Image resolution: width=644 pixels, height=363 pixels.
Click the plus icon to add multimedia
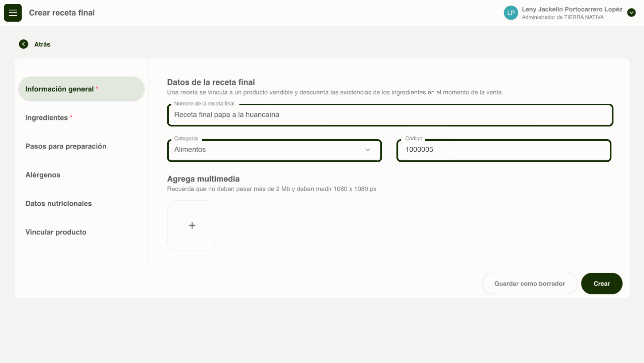192,225
